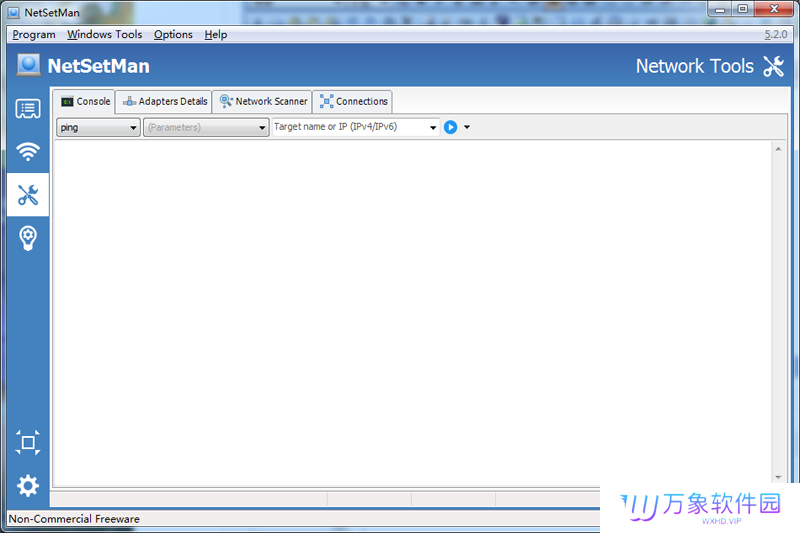800x533 pixels.
Task: Minimize the NetSetMan window
Action: coord(720,9)
